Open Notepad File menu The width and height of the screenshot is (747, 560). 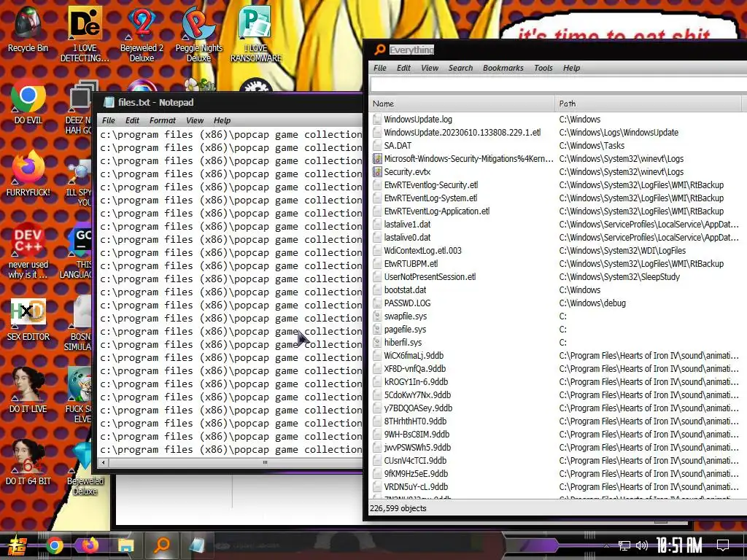tap(109, 120)
